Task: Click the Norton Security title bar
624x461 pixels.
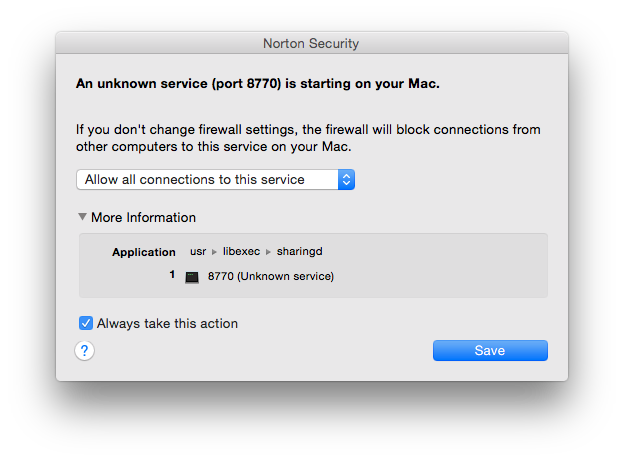Action: 311,43
